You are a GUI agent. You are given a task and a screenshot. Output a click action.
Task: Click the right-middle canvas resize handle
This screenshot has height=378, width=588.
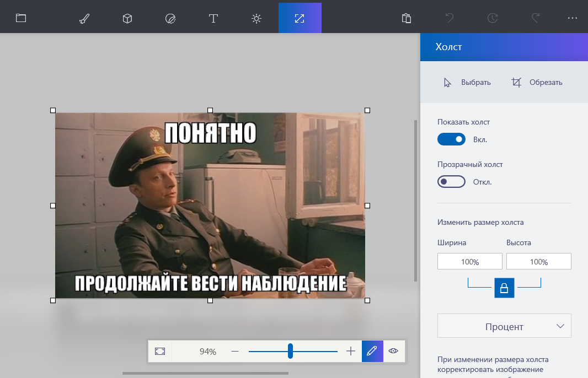(367, 206)
